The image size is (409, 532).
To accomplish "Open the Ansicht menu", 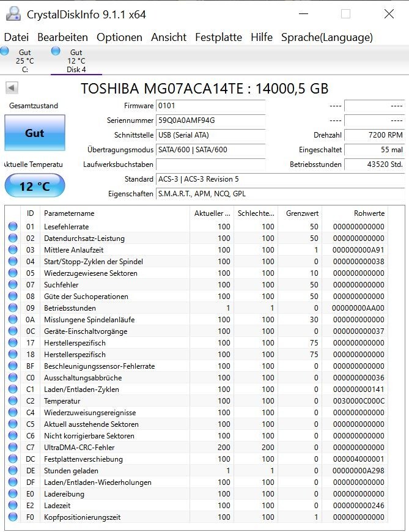I will pos(169,37).
